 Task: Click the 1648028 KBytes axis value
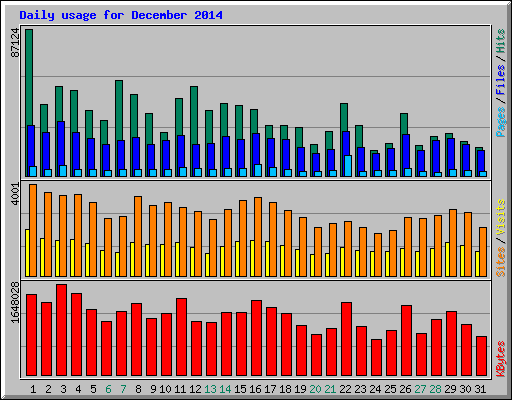pyautogui.click(x=15, y=302)
